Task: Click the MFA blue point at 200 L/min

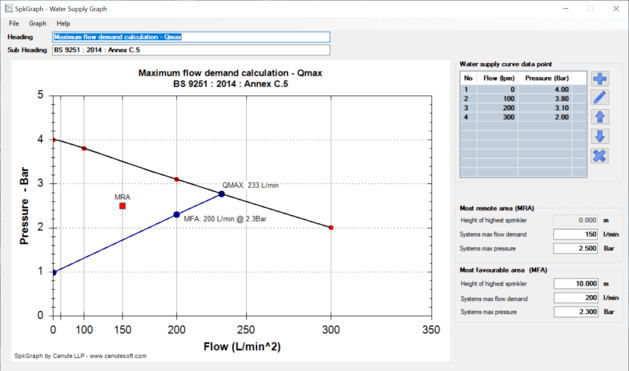Action: click(177, 215)
